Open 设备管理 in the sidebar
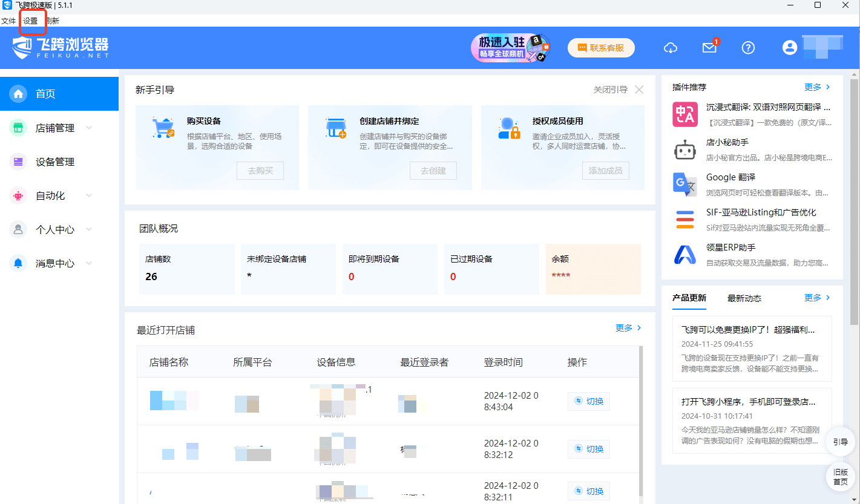Image resolution: width=860 pixels, height=504 pixels. pyautogui.click(x=54, y=162)
